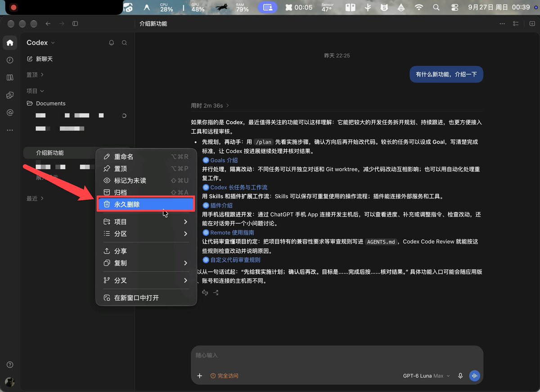Open the Goals 介绍 link
Viewport: 540px width, 392px height.
[220, 160]
